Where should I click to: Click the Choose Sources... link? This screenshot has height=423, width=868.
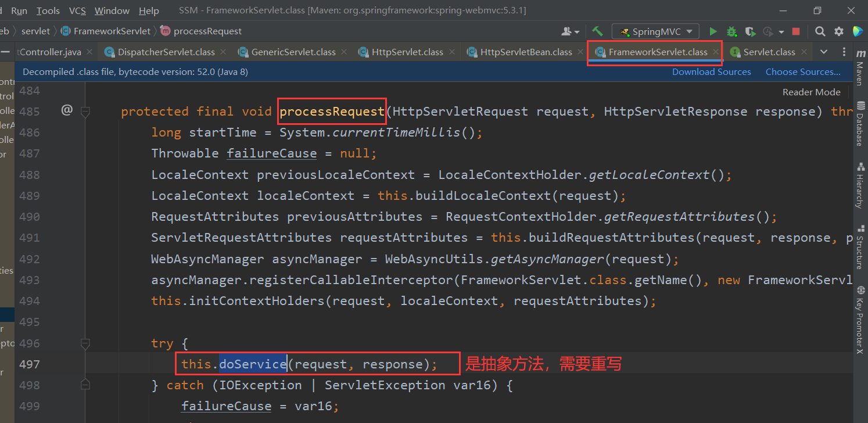[803, 72]
